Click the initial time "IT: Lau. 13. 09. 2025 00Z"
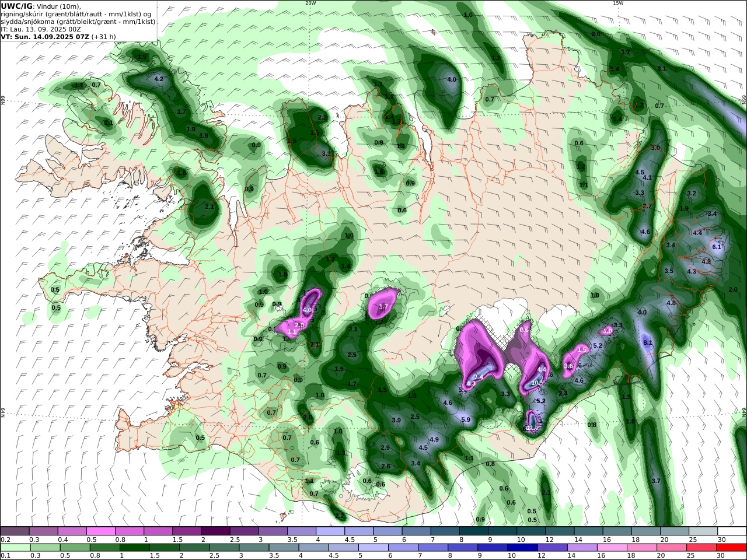 (x=41, y=29)
